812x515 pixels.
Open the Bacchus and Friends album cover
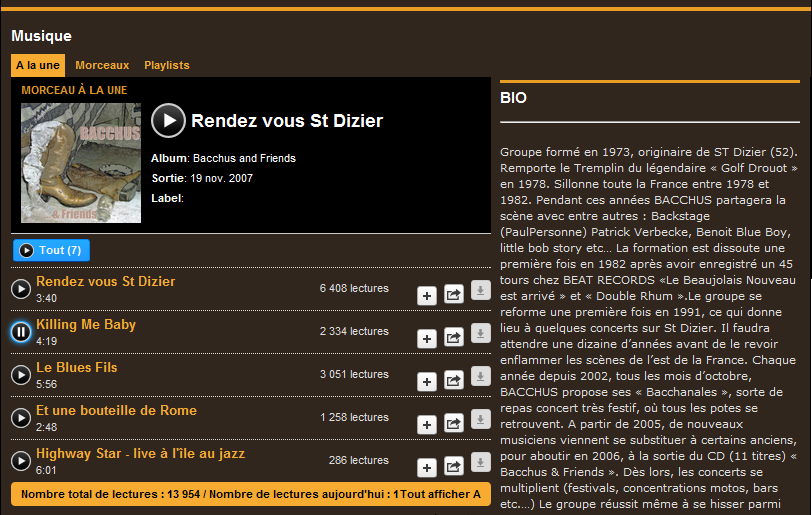[81, 163]
